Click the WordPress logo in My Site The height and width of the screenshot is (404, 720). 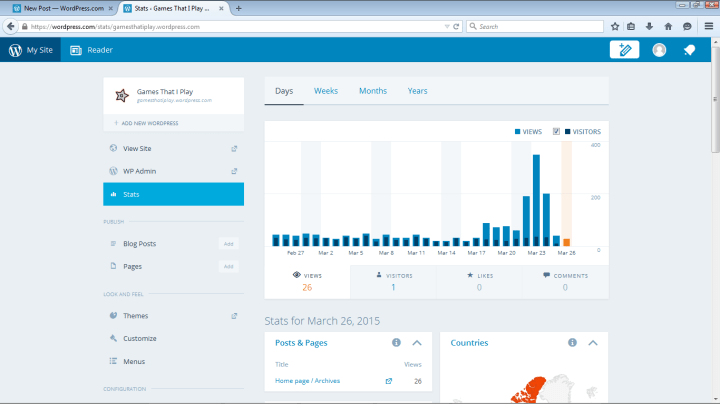(15, 50)
